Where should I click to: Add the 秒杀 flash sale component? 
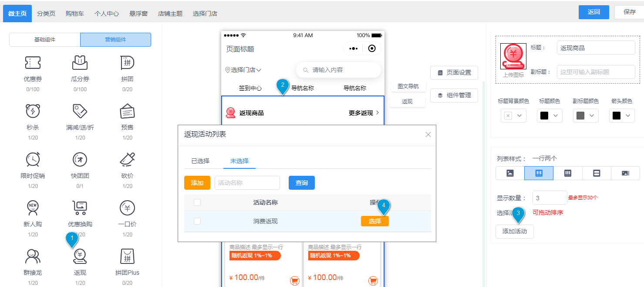pyautogui.click(x=33, y=112)
